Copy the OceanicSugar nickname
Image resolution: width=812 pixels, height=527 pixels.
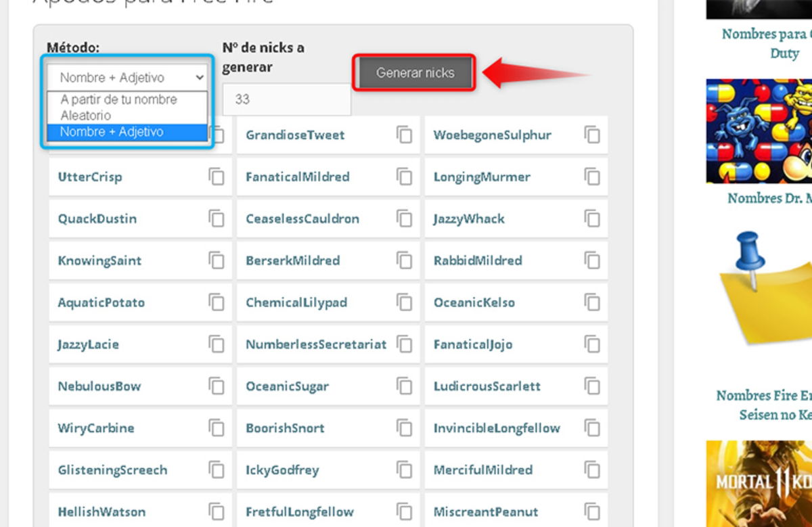404,386
